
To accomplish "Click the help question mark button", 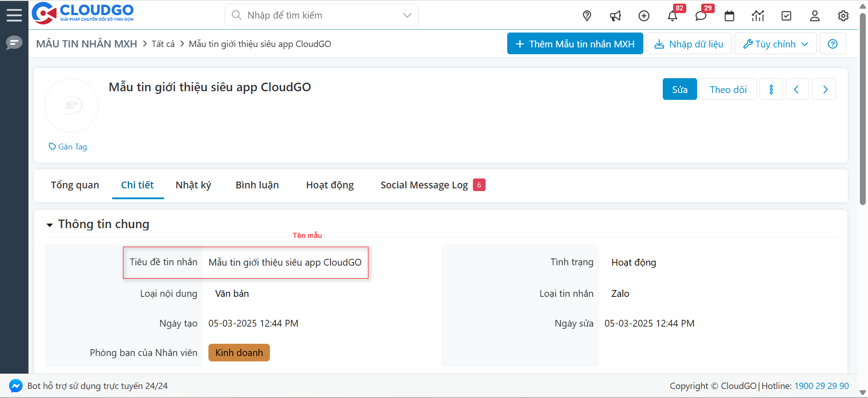I will (833, 44).
